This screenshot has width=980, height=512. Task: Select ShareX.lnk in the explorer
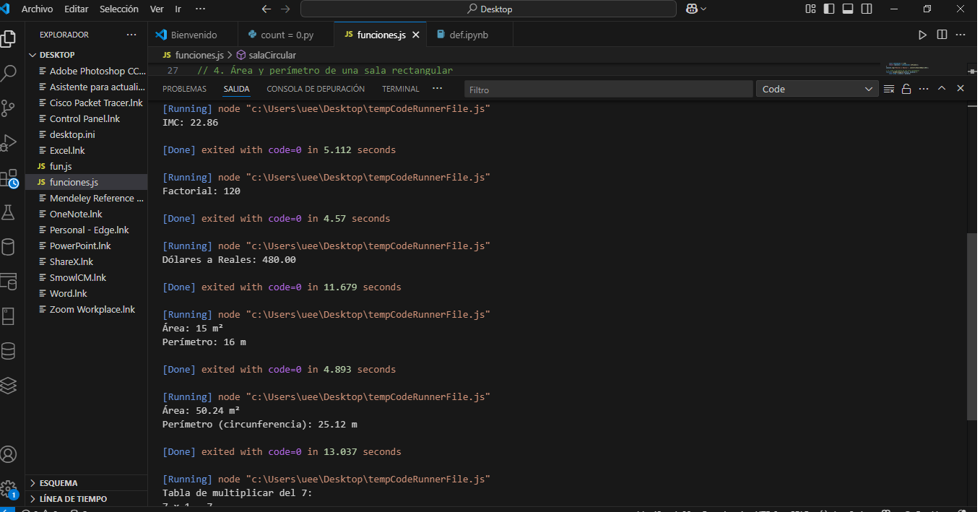[86, 261]
